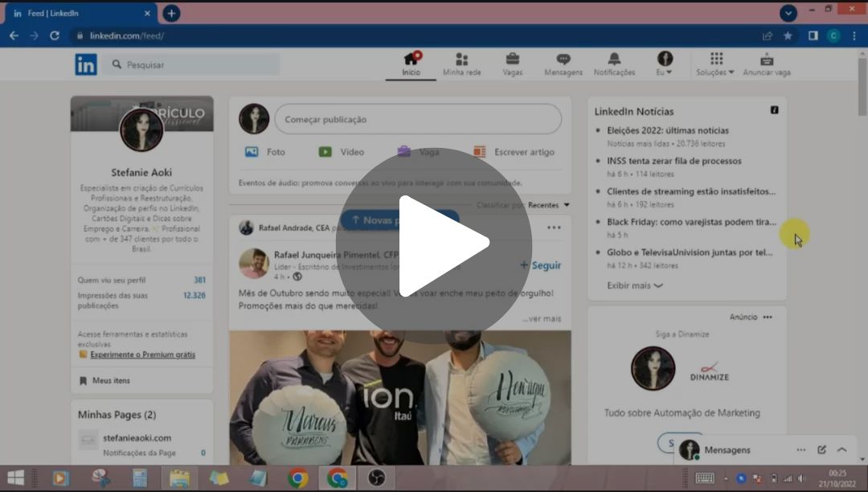This screenshot has height=492, width=868.
Task: Expand the post text with ...ver mais
Action: [x=542, y=319]
